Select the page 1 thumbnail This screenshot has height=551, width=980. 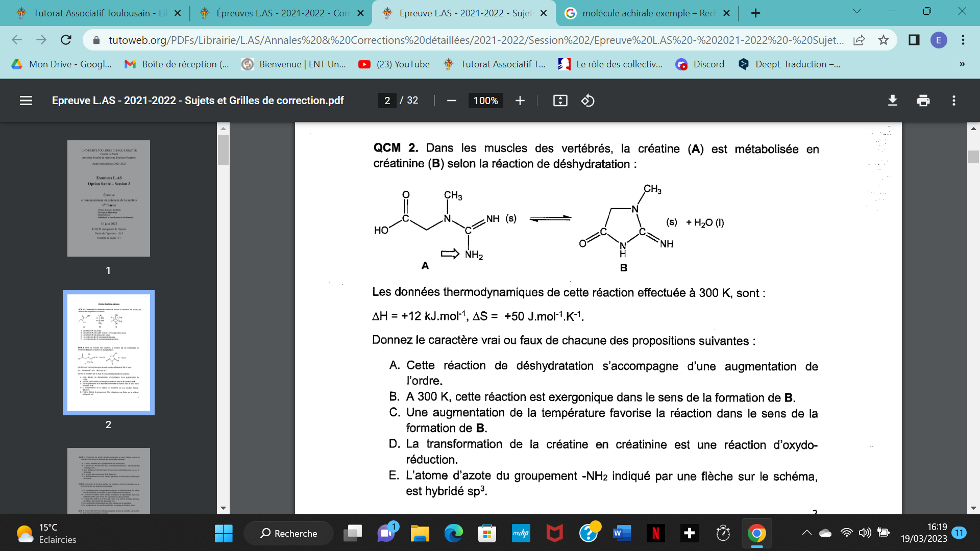pyautogui.click(x=109, y=198)
